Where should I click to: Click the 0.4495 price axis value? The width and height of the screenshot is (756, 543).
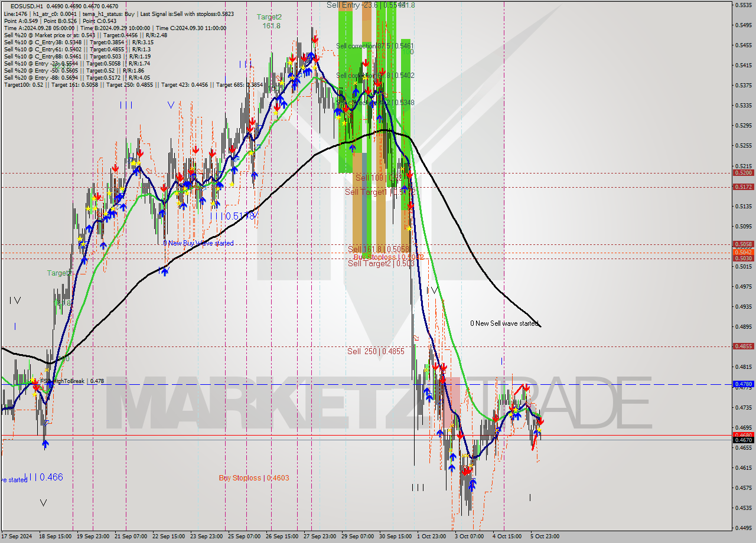click(x=743, y=528)
